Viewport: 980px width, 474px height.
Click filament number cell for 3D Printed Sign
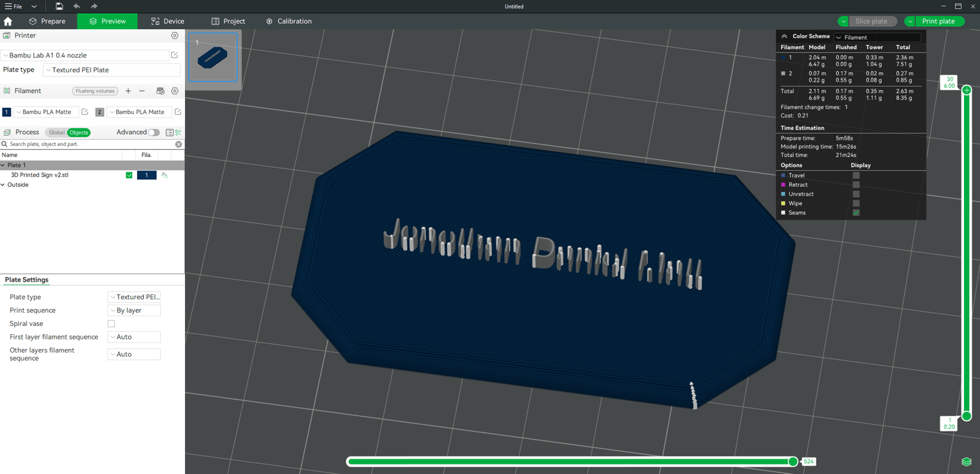pyautogui.click(x=147, y=175)
